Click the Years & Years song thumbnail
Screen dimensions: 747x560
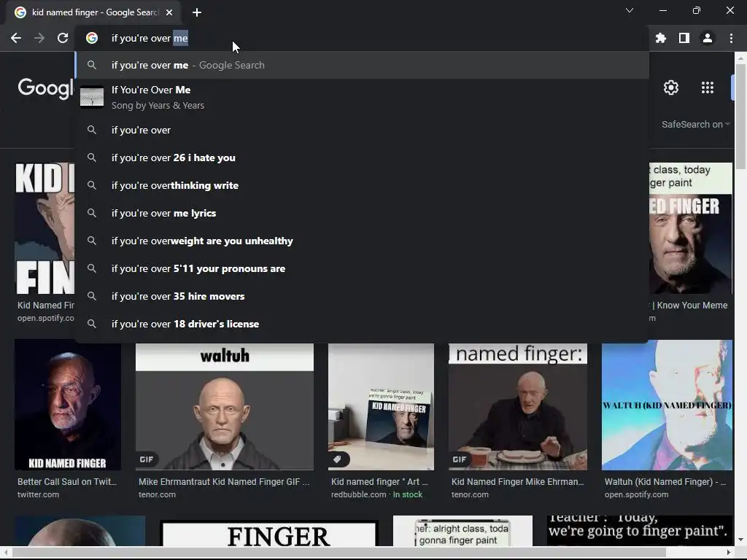point(92,97)
